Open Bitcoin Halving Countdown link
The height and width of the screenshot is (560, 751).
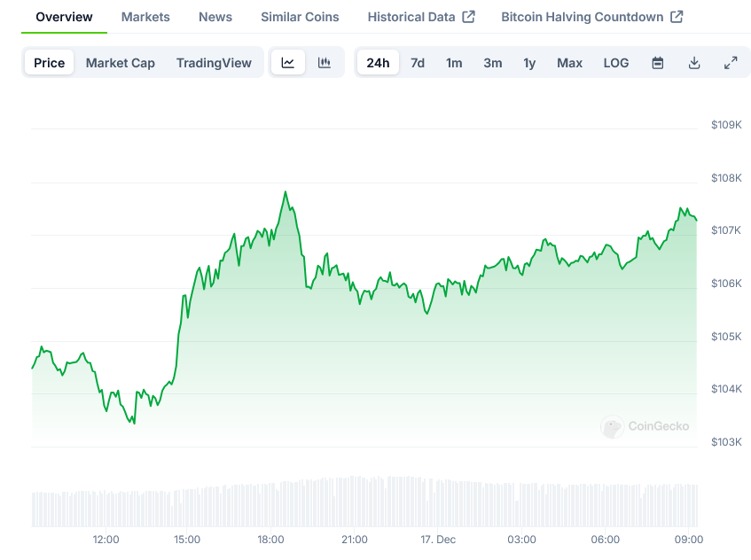point(591,17)
